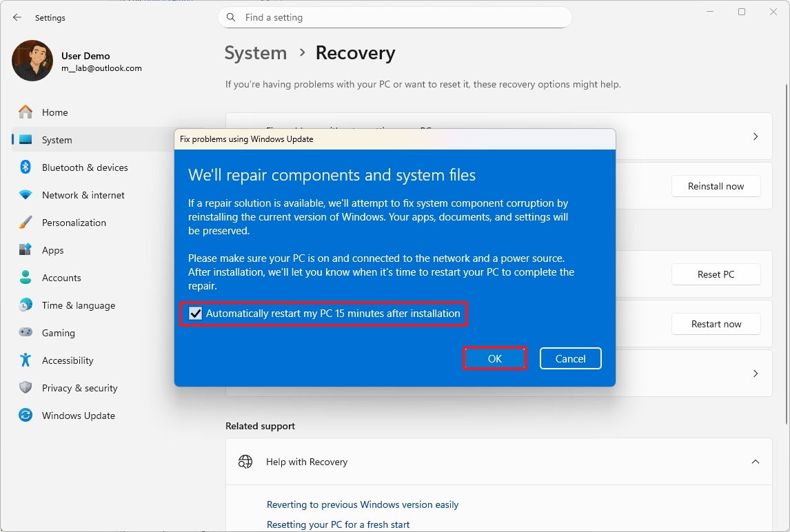Expand the Fix problems options chevron
Viewport: 790px width, 532px height.
(755, 136)
